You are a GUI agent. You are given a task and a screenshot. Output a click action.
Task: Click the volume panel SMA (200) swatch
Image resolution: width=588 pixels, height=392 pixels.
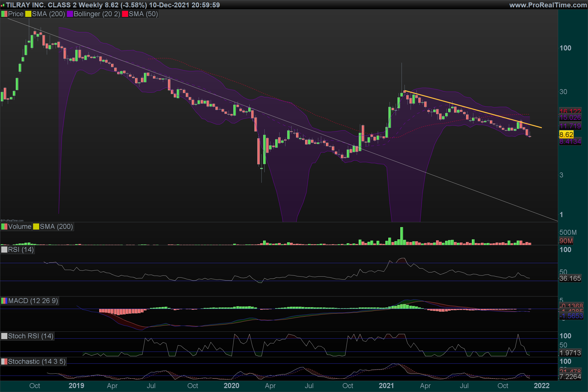coord(36,226)
